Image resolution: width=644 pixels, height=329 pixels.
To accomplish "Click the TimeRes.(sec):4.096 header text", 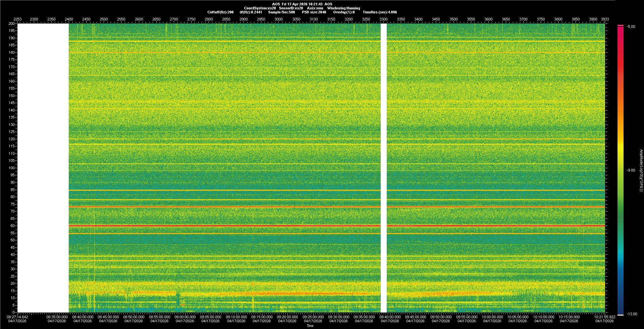I will coord(380,12).
